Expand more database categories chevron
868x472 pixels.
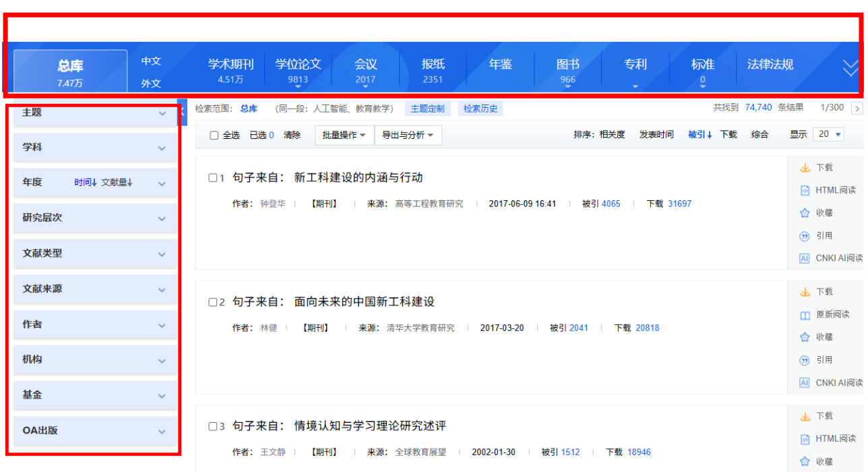pos(850,68)
